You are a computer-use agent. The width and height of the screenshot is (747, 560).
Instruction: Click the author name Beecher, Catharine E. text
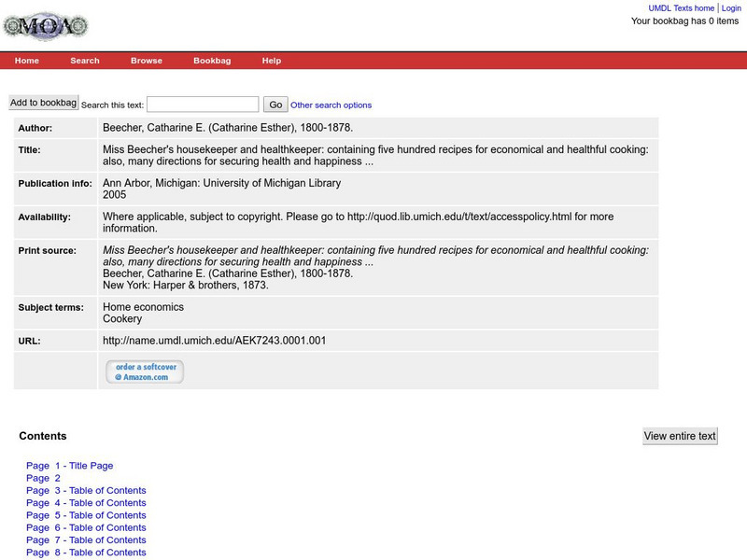point(228,128)
